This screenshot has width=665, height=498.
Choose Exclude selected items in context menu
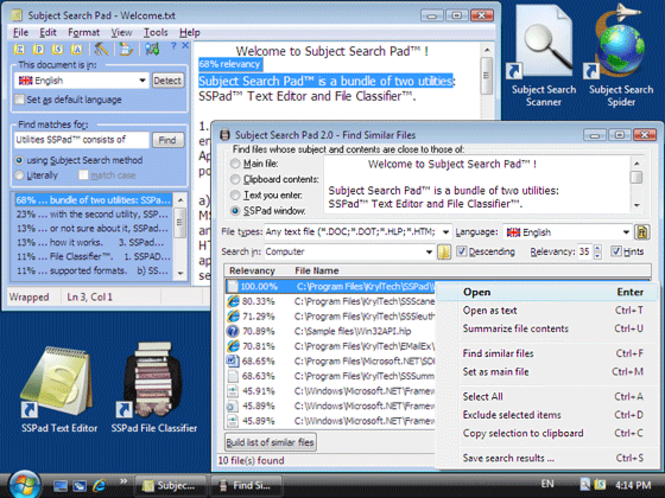pos(548,415)
